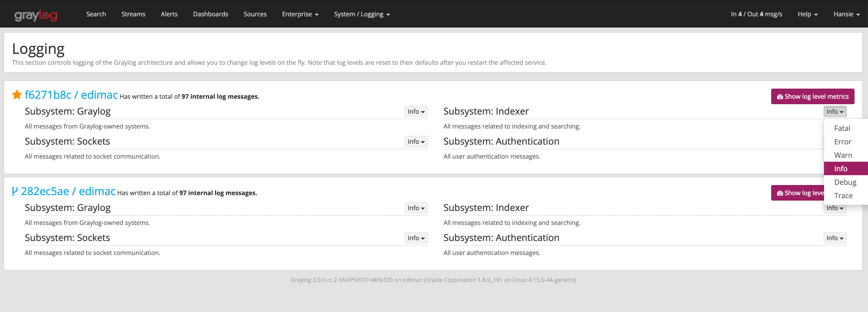Select Error log level
Image resolution: width=868 pixels, height=312 pixels.
click(846, 142)
